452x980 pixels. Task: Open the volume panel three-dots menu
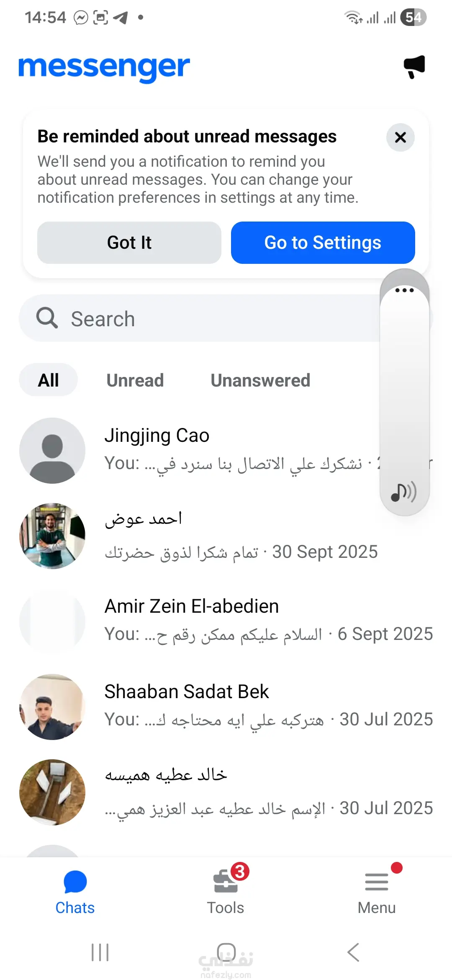pos(404,290)
